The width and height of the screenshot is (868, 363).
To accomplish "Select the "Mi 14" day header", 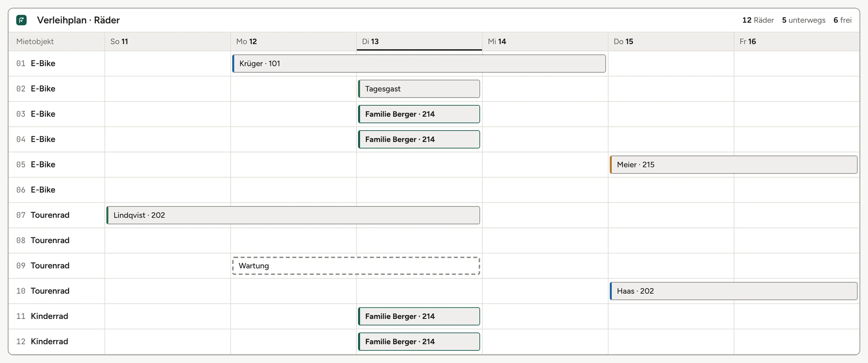I will tap(545, 42).
